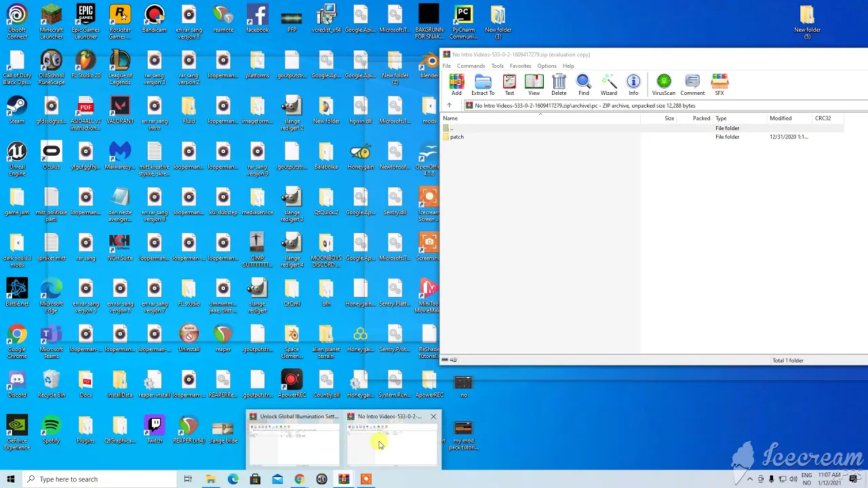This screenshot has height=488, width=868.
Task: Sort WinRAR file list by Name column
Action: 540,118
